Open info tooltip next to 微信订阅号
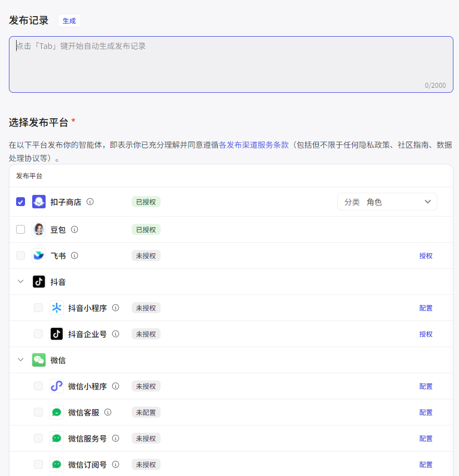Viewport: 459px width, 476px height. coord(116,464)
